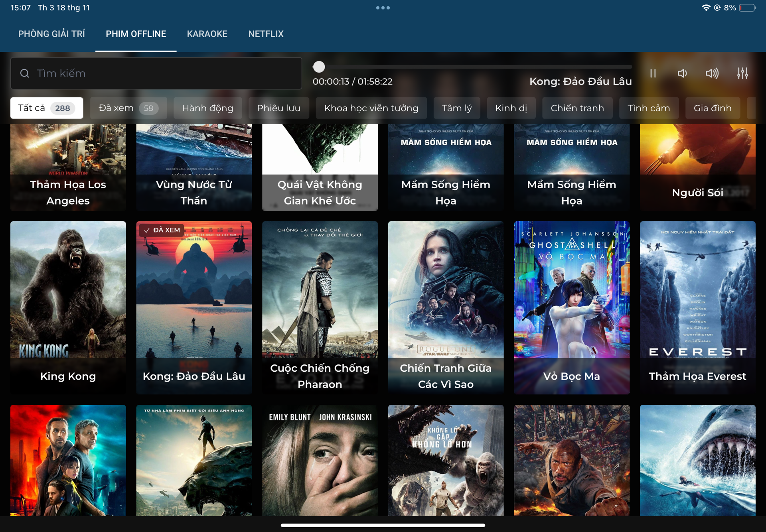Toggle the Đã xem filter chip
Screen dimensions: 766x532
click(x=128, y=108)
